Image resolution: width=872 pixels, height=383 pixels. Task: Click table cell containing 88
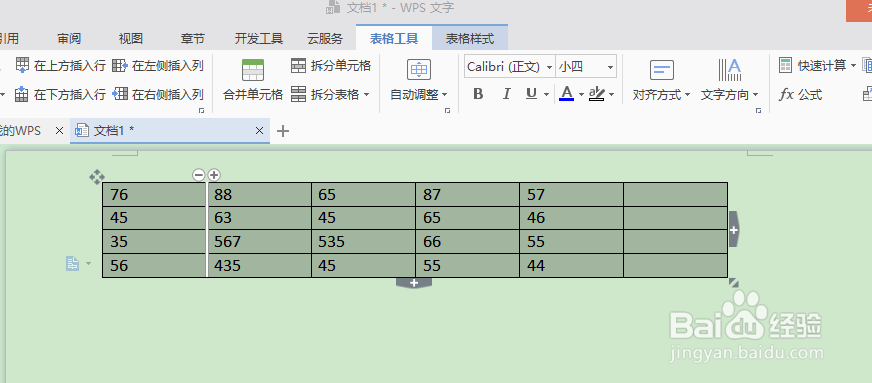coord(259,195)
